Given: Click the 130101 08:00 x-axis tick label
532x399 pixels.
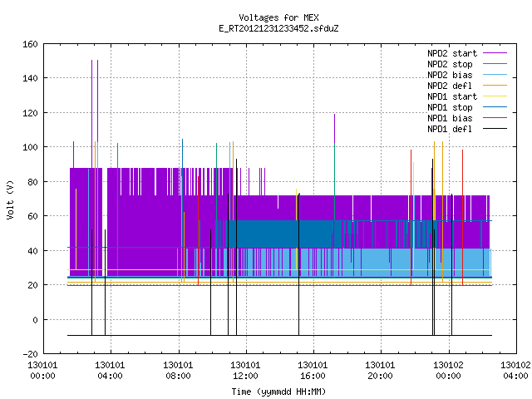Looking at the screenshot, I should pyautogui.click(x=178, y=371).
